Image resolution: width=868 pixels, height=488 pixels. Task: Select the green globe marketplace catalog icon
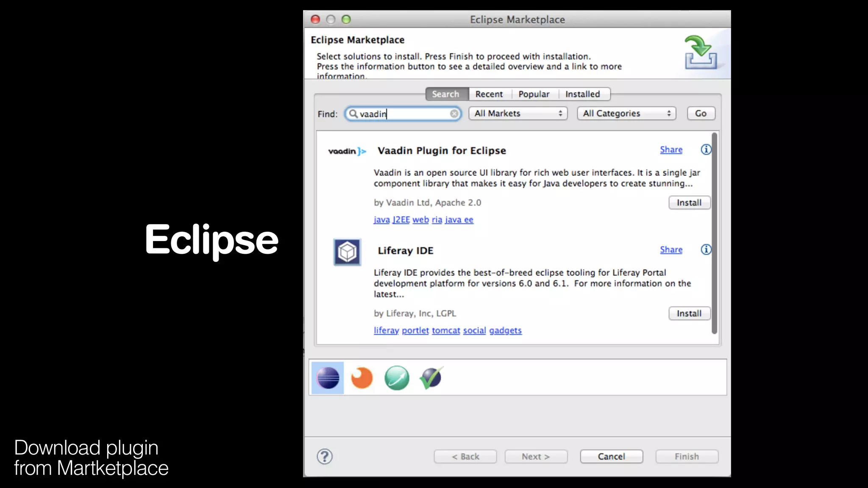397,378
